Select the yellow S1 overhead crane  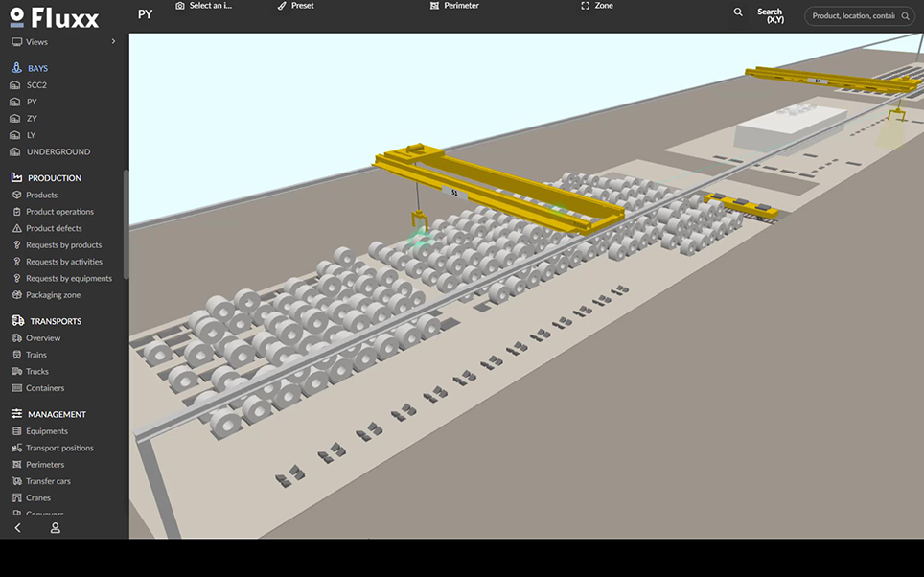click(x=498, y=187)
